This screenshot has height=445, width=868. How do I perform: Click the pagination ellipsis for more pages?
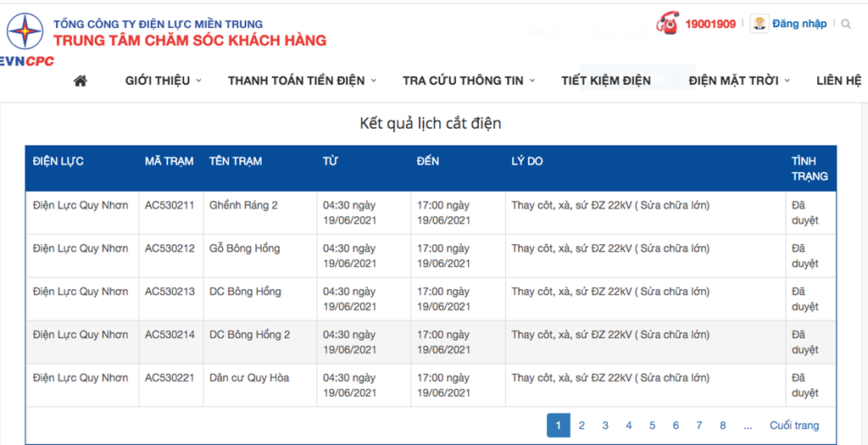click(x=748, y=425)
